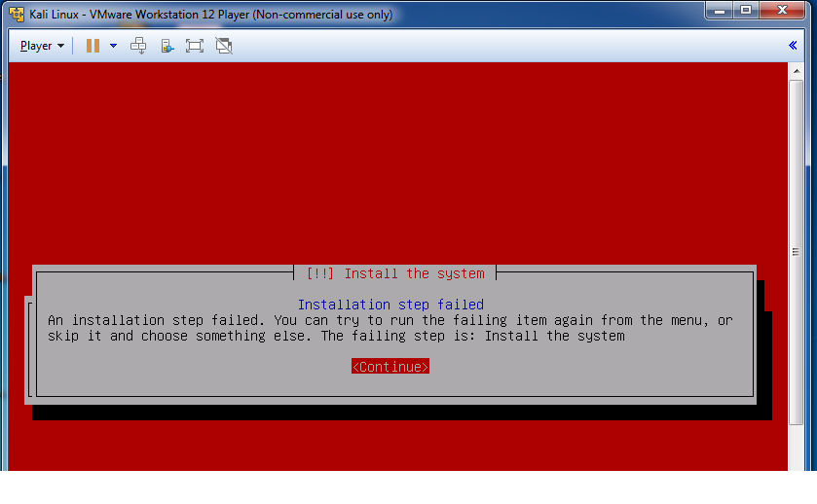This screenshot has width=817, height=504.
Task: Click the VMware logo in title bar
Action: 17,14
